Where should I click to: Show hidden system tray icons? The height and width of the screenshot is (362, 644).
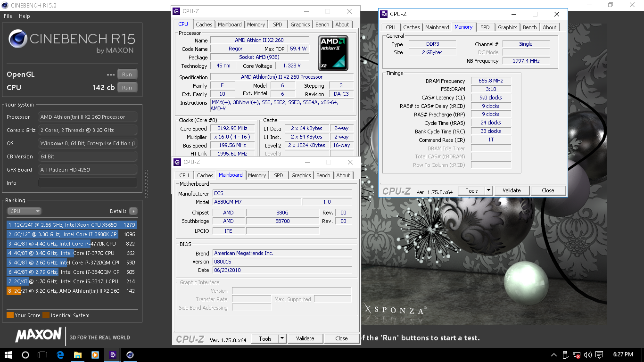(554, 355)
